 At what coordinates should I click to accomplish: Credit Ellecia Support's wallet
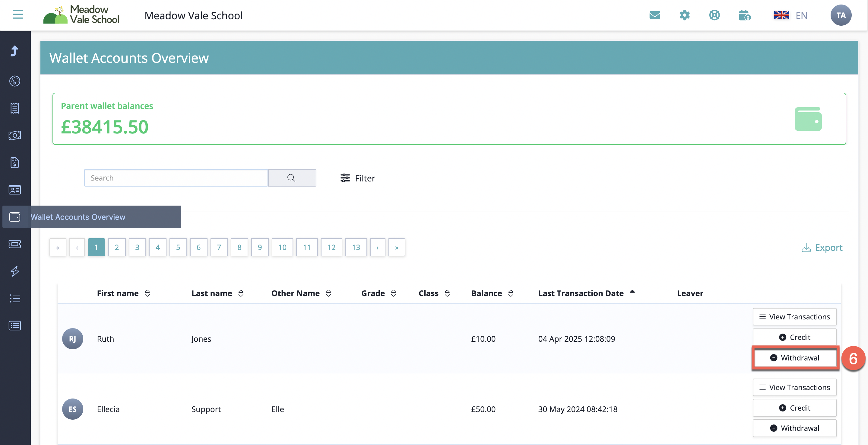click(x=794, y=408)
